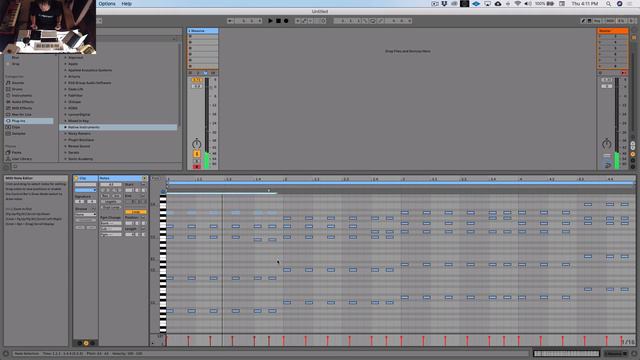Click the Massive track pan knob

[197, 144]
